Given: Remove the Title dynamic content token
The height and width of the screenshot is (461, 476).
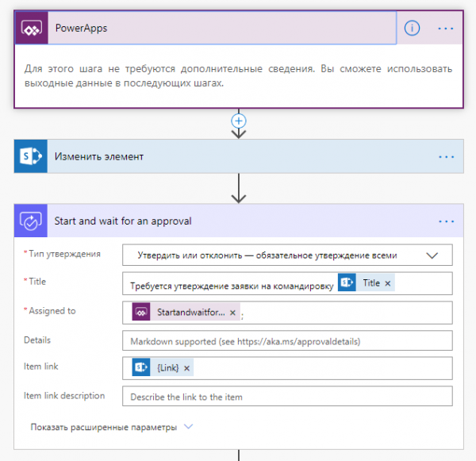Looking at the screenshot, I should click(388, 283).
